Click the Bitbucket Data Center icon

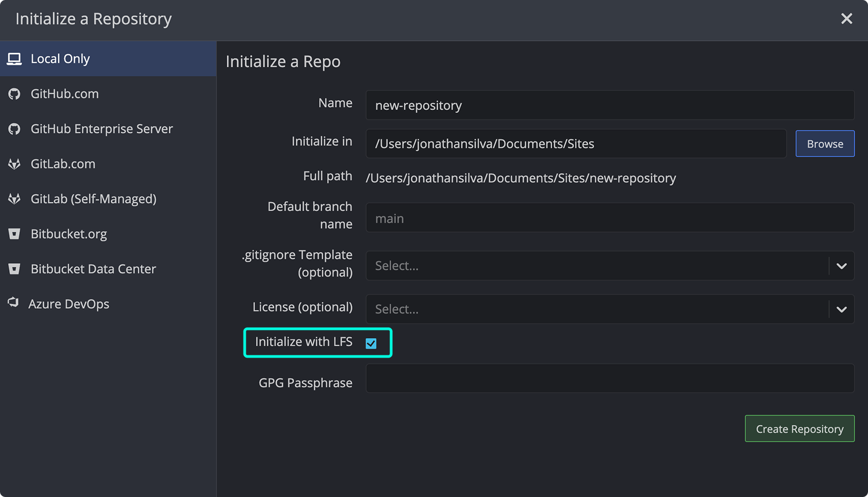[14, 269]
